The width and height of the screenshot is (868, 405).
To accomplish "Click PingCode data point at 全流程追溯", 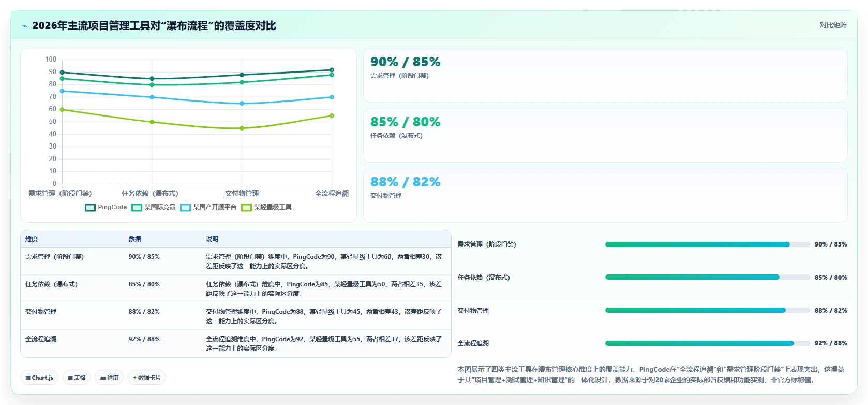I will tap(332, 70).
